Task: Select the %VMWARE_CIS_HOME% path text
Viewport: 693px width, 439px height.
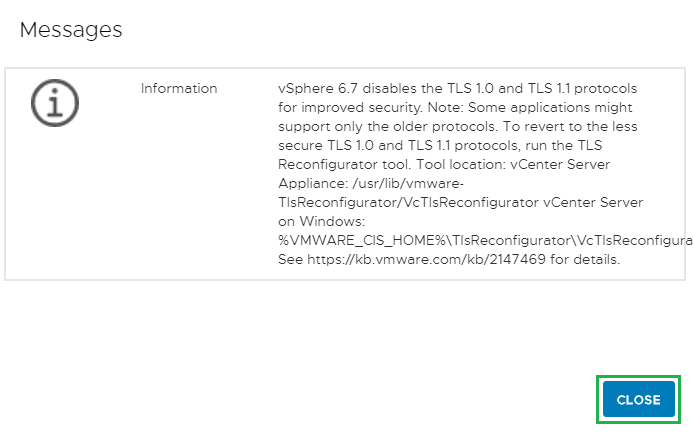Action: pos(355,241)
